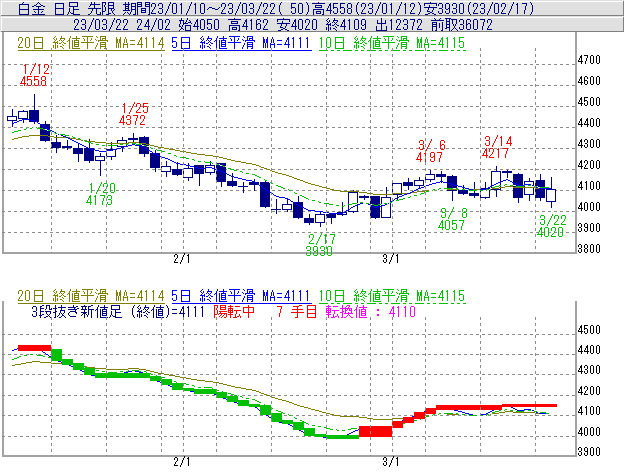This screenshot has height=475, width=624.
Task: Click the "1/25 4372" peak label
Action: [x=134, y=114]
